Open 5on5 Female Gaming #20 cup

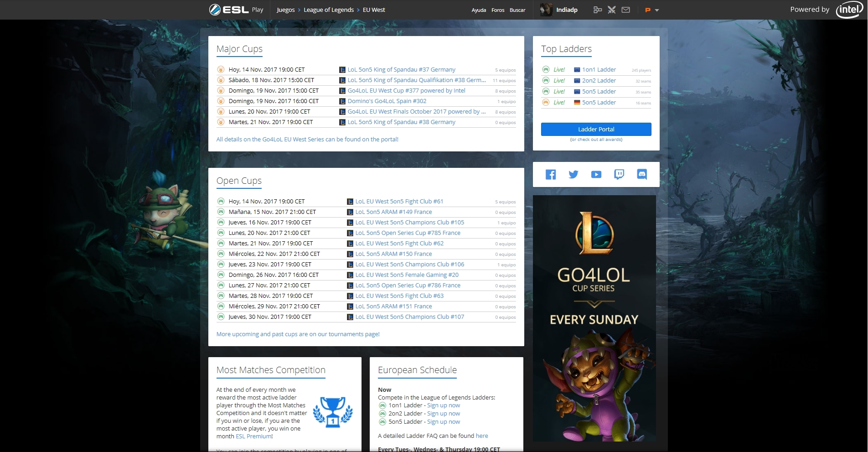[x=407, y=275]
